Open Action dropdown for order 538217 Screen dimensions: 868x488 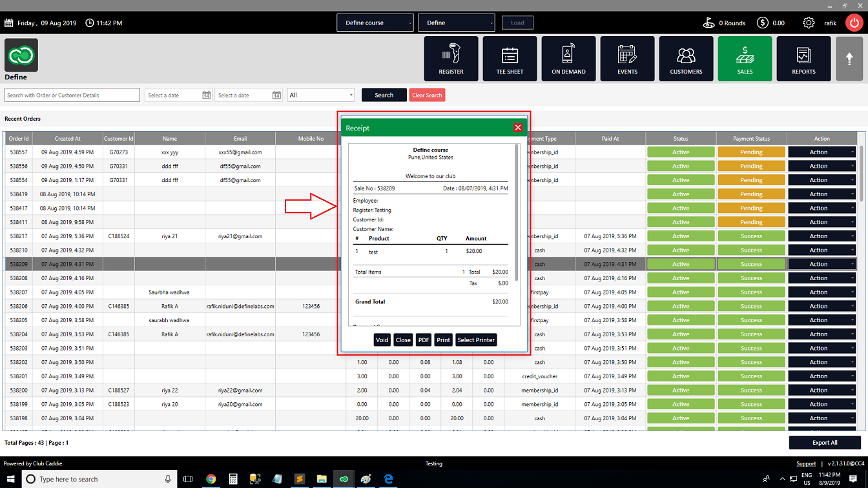[x=822, y=236]
